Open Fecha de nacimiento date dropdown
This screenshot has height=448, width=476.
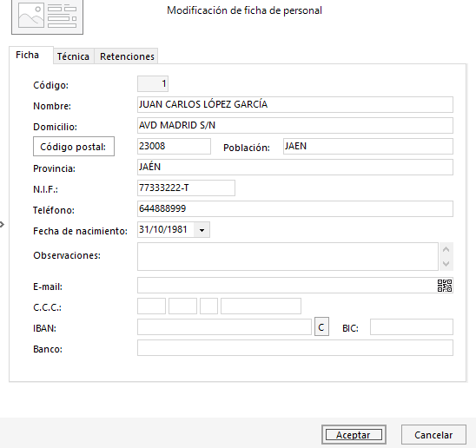click(202, 230)
